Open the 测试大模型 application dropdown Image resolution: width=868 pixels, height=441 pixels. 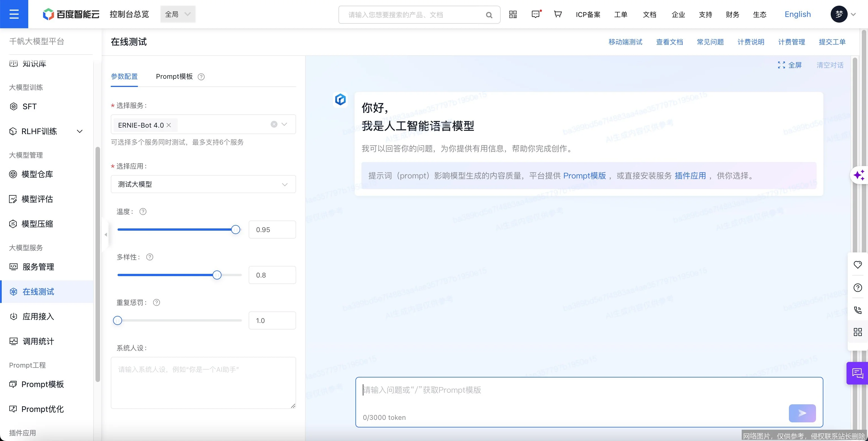tap(203, 184)
